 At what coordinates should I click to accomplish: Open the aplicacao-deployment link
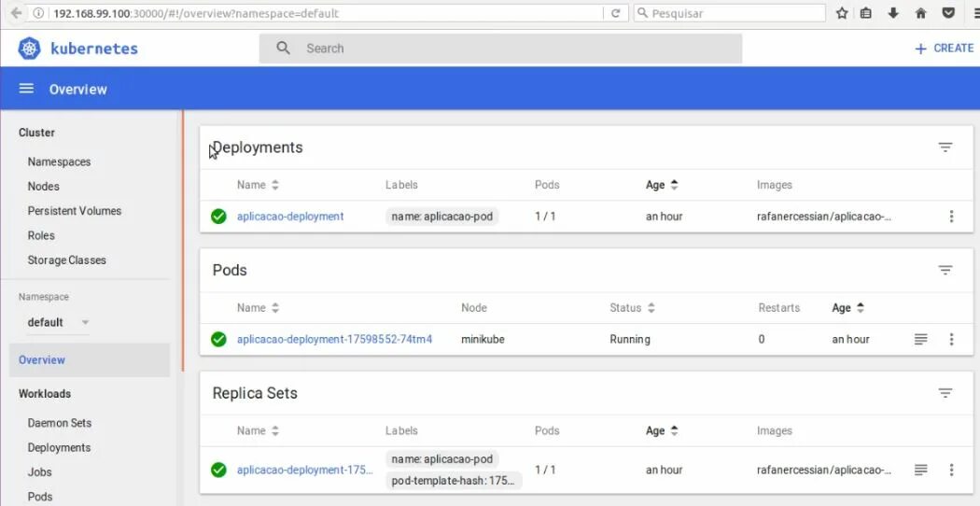click(290, 217)
